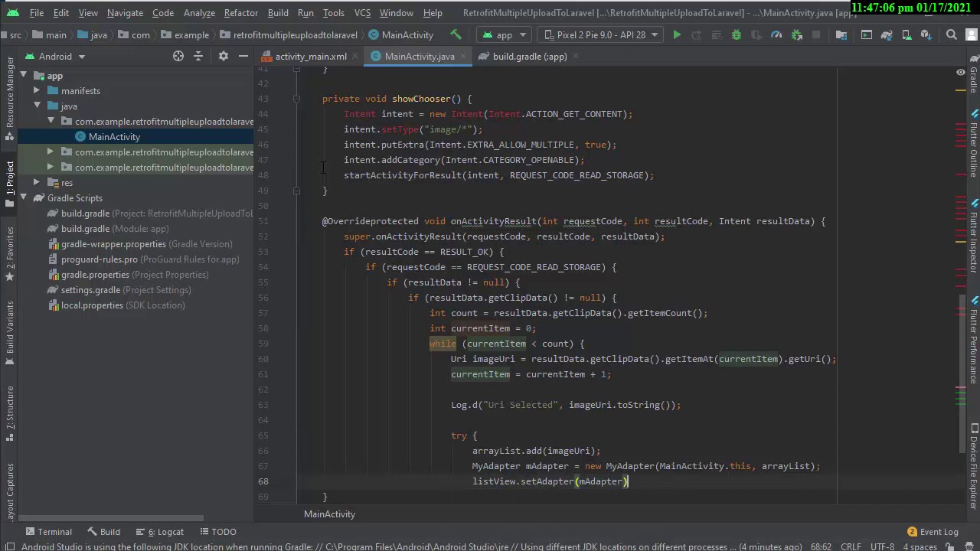Select proguard-rules.pro file
Image resolution: width=980 pixels, height=551 pixels.
click(x=100, y=259)
